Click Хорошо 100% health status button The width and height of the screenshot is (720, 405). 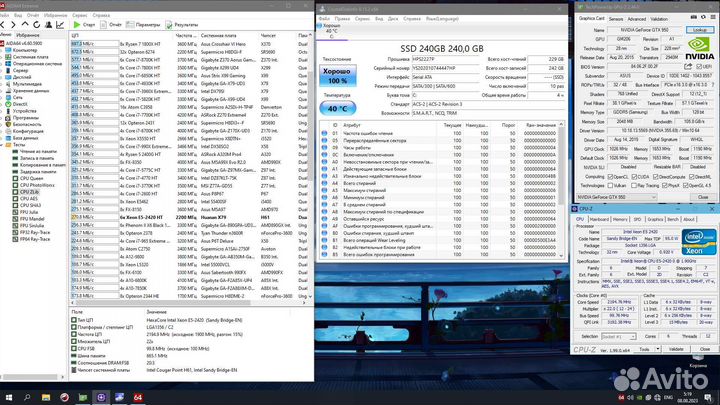coord(338,76)
